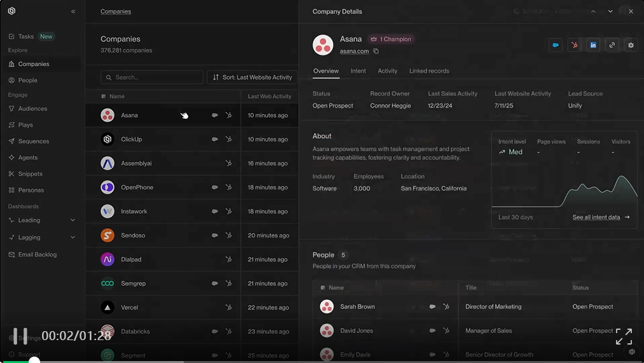Select the Asana company row

(x=192, y=115)
